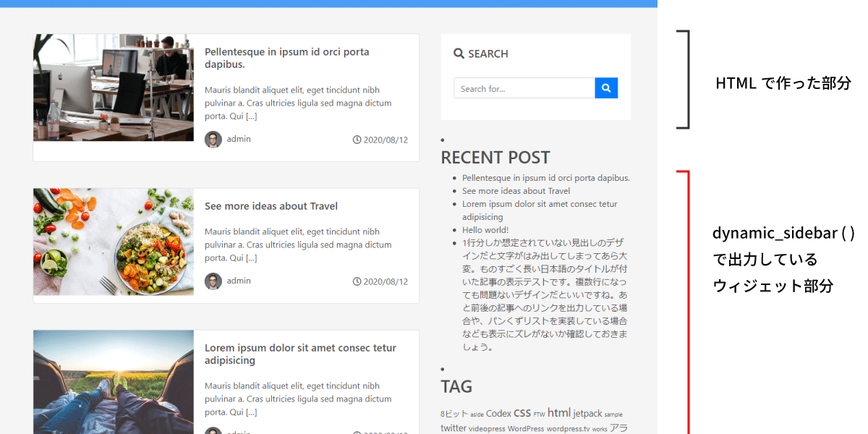Click date '2020/08/12' on the Travel post
The height and width of the screenshot is (434, 868).
386,281
